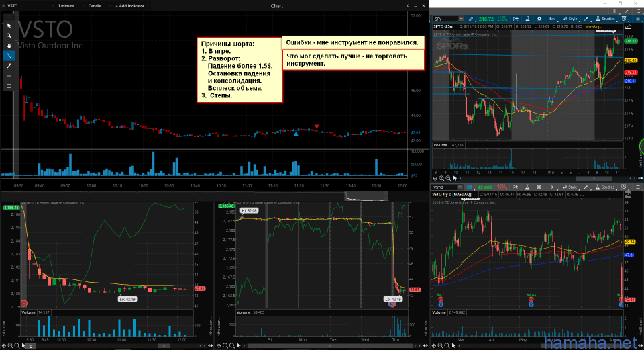Screen dimensions: 644x350
Task: Click the red sell marker triangle on chart
Action: tap(317, 127)
